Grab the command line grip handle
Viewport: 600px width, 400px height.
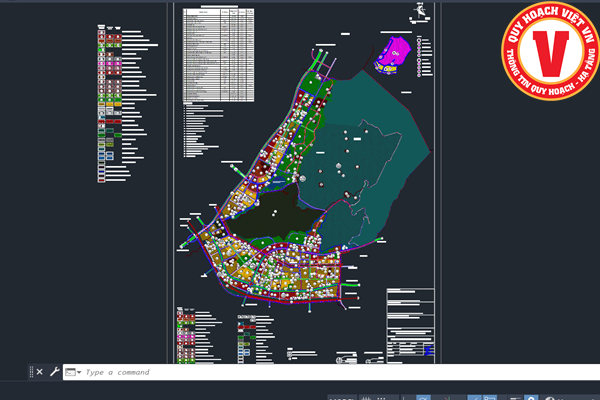pyautogui.click(x=31, y=372)
